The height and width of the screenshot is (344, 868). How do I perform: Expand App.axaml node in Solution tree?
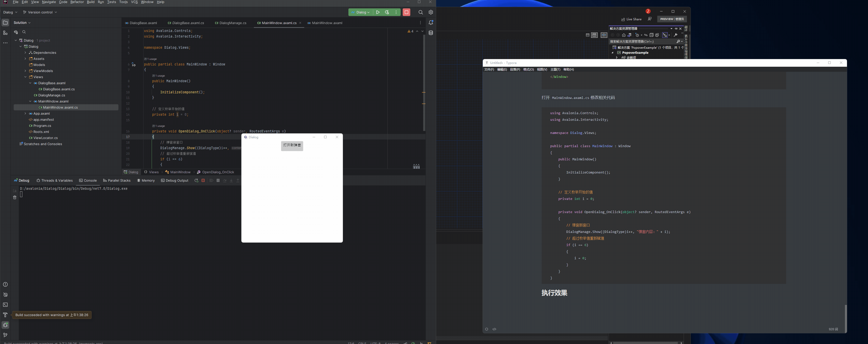click(x=25, y=113)
